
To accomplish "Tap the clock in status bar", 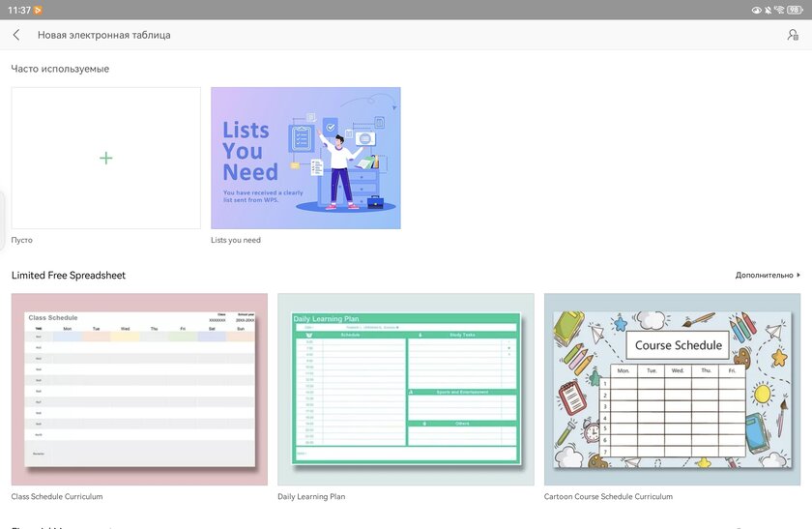I will tap(19, 10).
